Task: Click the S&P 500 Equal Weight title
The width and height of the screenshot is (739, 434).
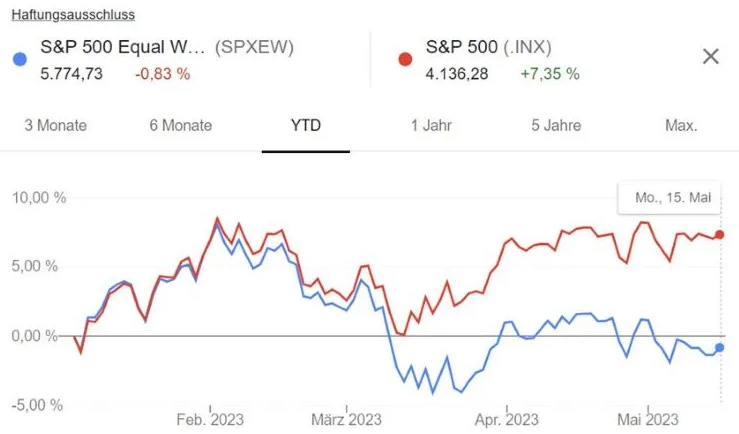Action: [x=122, y=46]
